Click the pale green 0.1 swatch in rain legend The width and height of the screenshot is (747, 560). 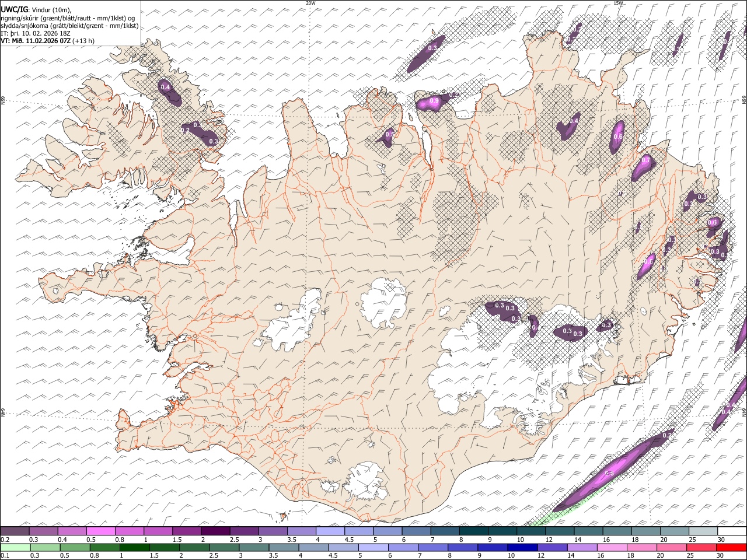15,547
